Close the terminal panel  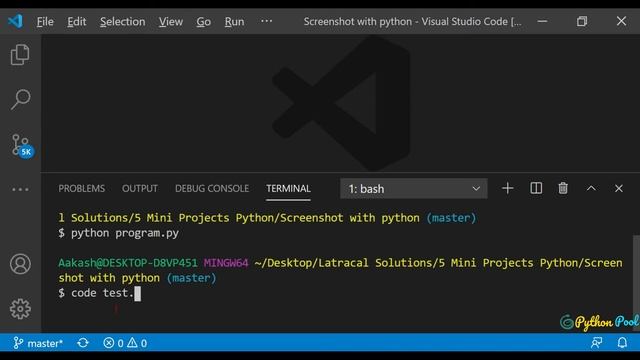point(619,188)
